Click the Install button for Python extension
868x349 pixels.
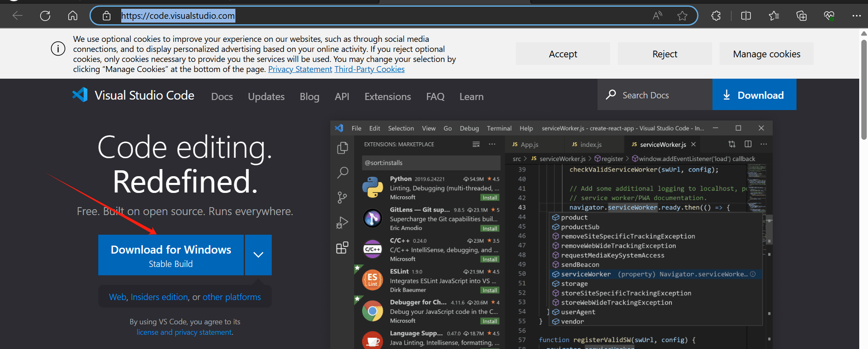[490, 198]
